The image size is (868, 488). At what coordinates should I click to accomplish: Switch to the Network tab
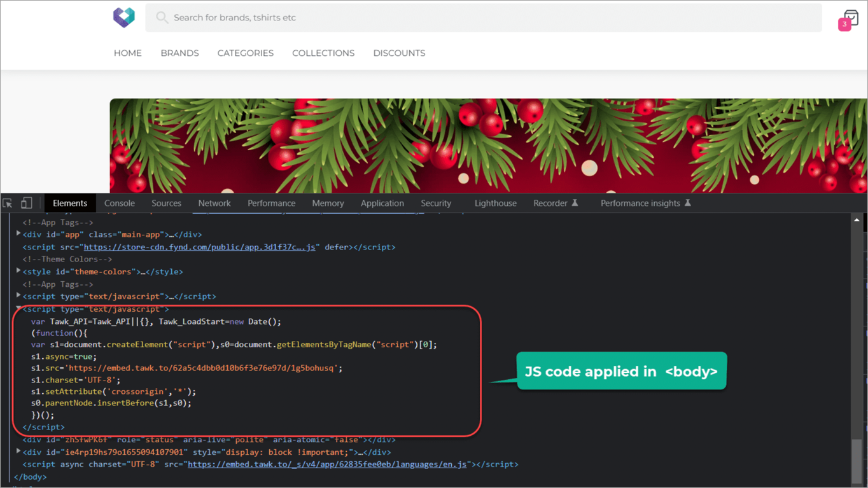click(214, 203)
